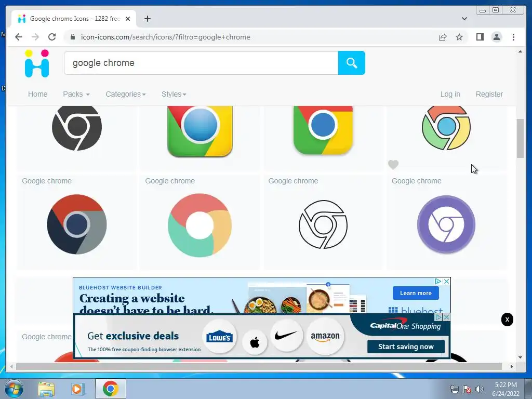Reload the current page

tap(52, 37)
